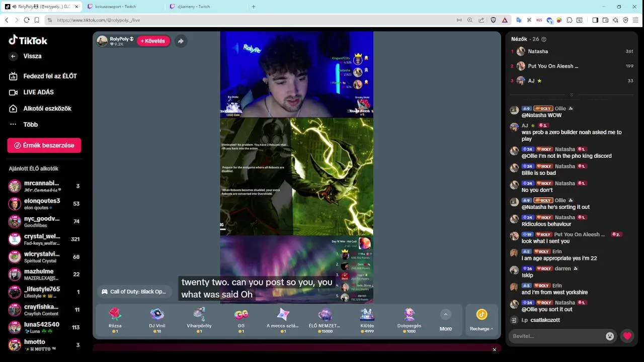Click the Érmék beszerzése button
Image resolution: width=644 pixels, height=362 pixels.
point(44,145)
